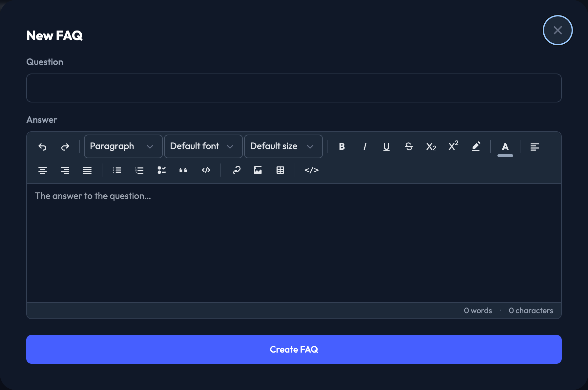Apply subscript formatting
588x390 pixels.
click(x=431, y=146)
